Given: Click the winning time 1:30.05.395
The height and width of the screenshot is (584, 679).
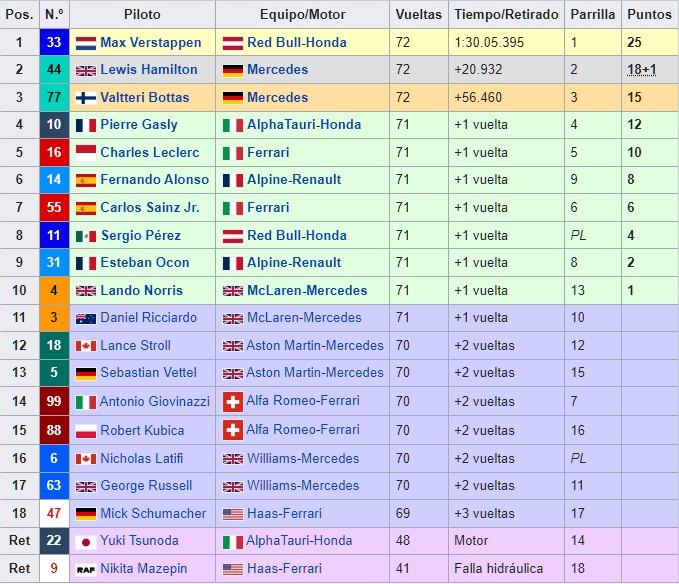Looking at the screenshot, I should pos(489,42).
